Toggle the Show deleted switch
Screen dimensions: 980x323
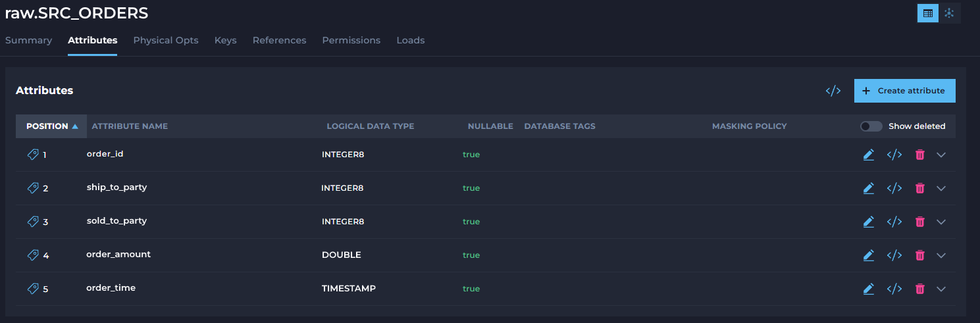871,126
